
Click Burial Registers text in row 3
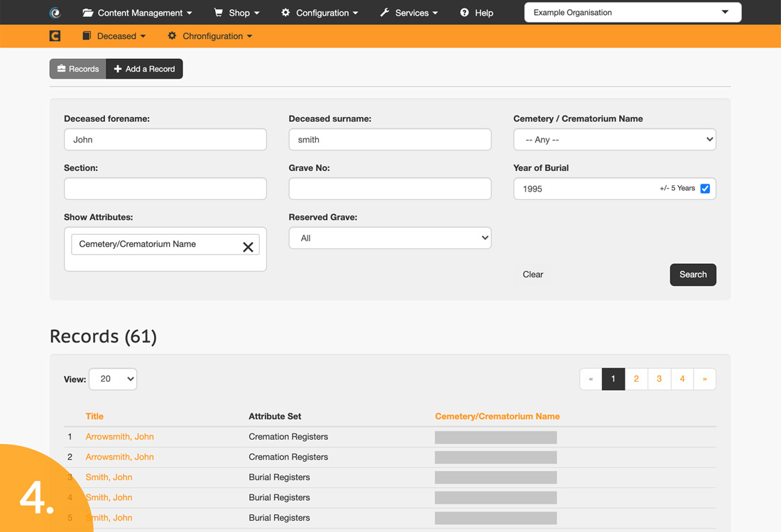click(x=280, y=478)
